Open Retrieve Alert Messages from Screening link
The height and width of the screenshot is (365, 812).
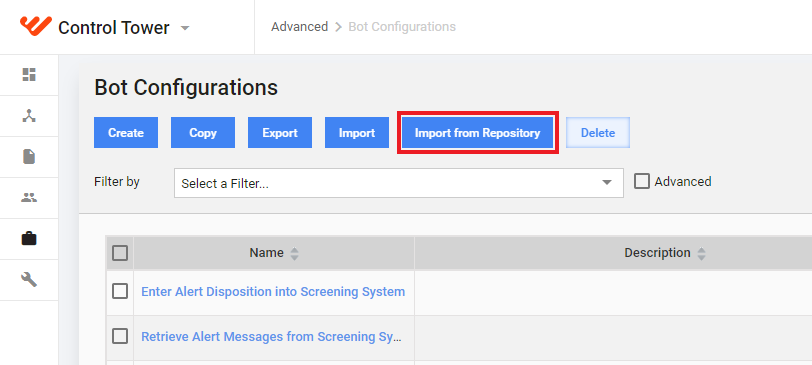[272, 337]
